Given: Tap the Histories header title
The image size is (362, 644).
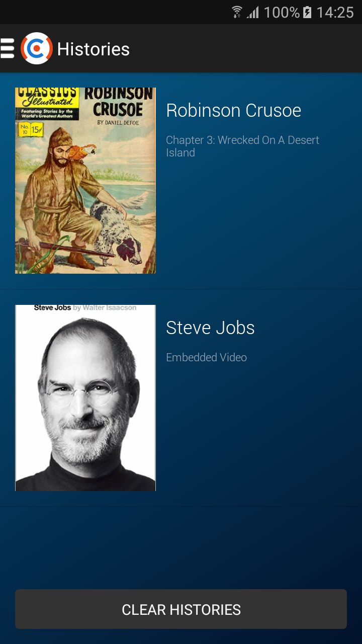Looking at the screenshot, I should point(94,49).
